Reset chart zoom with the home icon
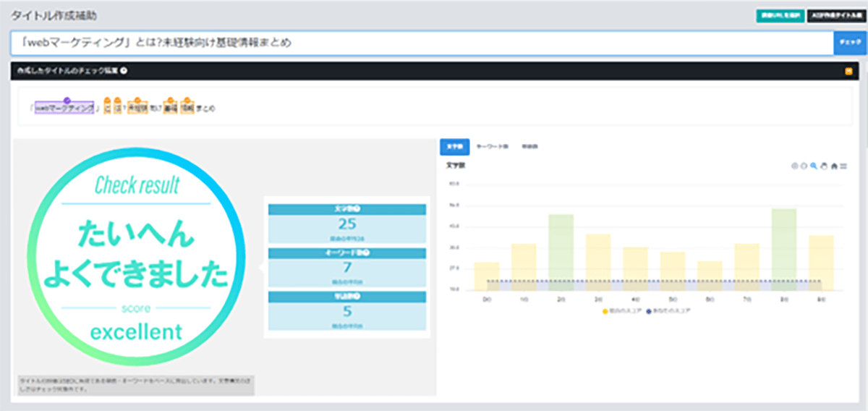The image size is (868, 411). 833,166
